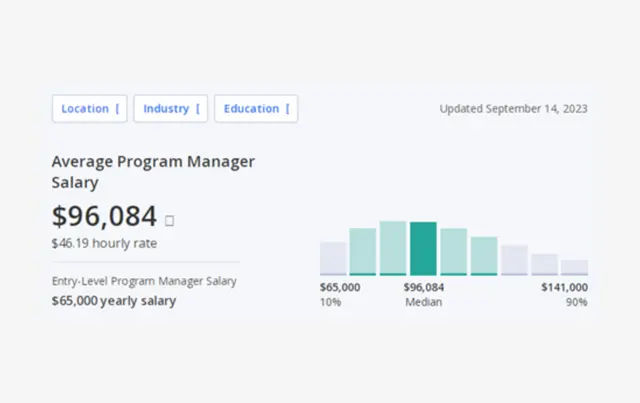
Task: Expand the Industry filter dropdown
Action: (170, 109)
